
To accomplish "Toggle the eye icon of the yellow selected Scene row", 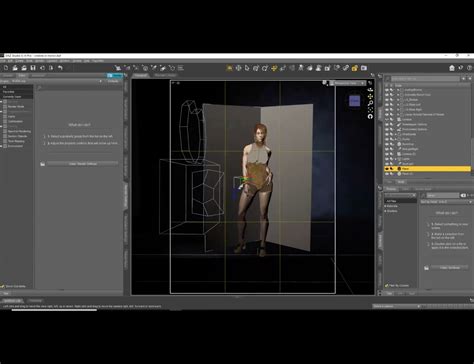I will (x=387, y=169).
